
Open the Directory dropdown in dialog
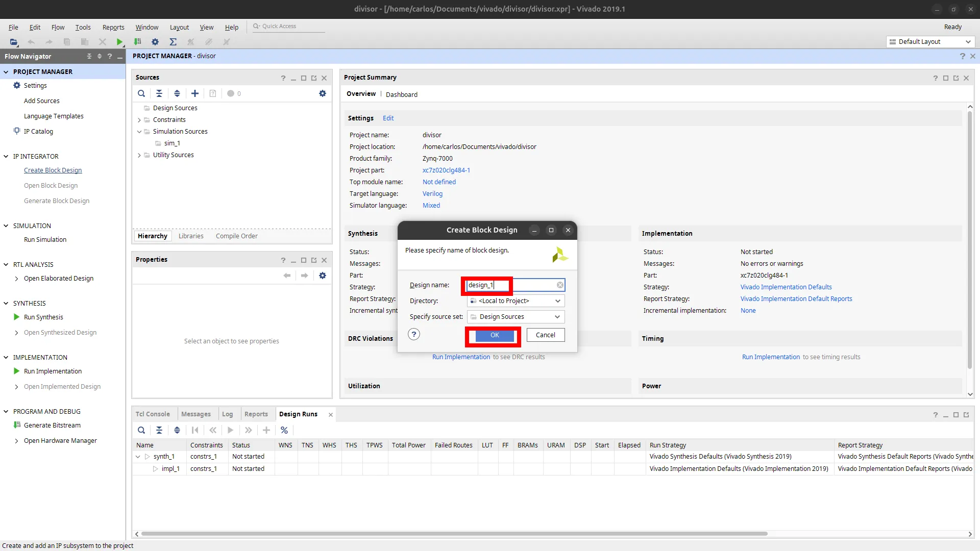[x=516, y=301]
